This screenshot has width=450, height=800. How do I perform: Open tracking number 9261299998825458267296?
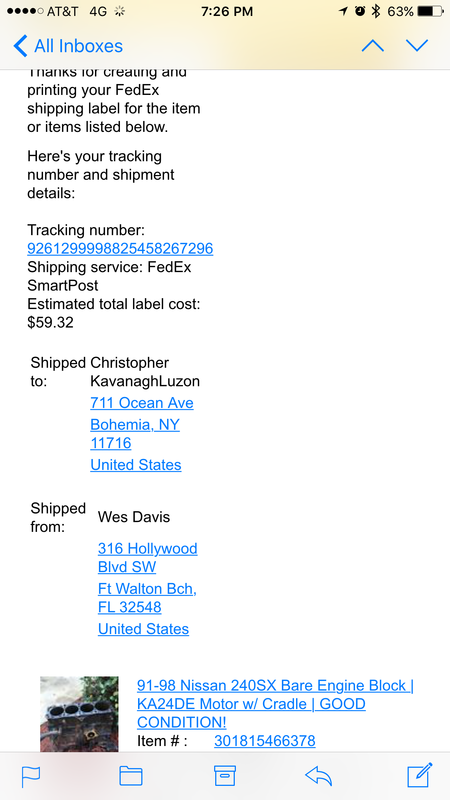click(120, 248)
